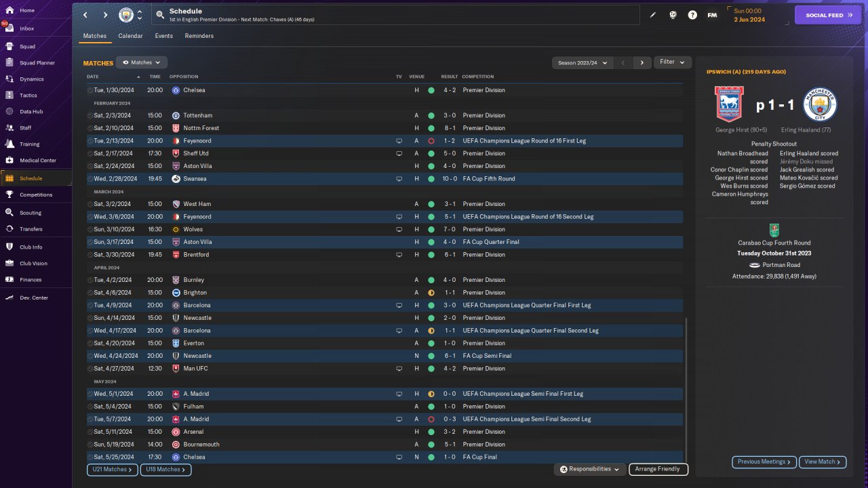This screenshot has height=488, width=868.
Task: Click the Manchester City badge in the top bar
Action: (126, 15)
